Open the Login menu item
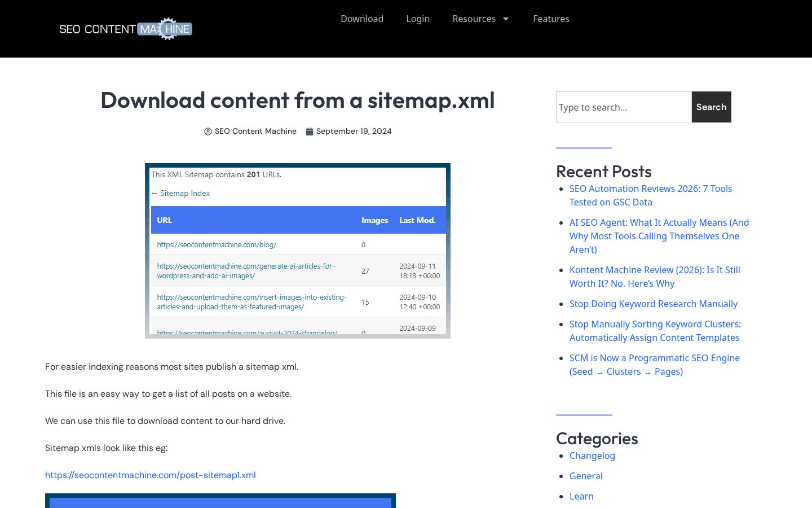The image size is (812, 508). pos(418,19)
